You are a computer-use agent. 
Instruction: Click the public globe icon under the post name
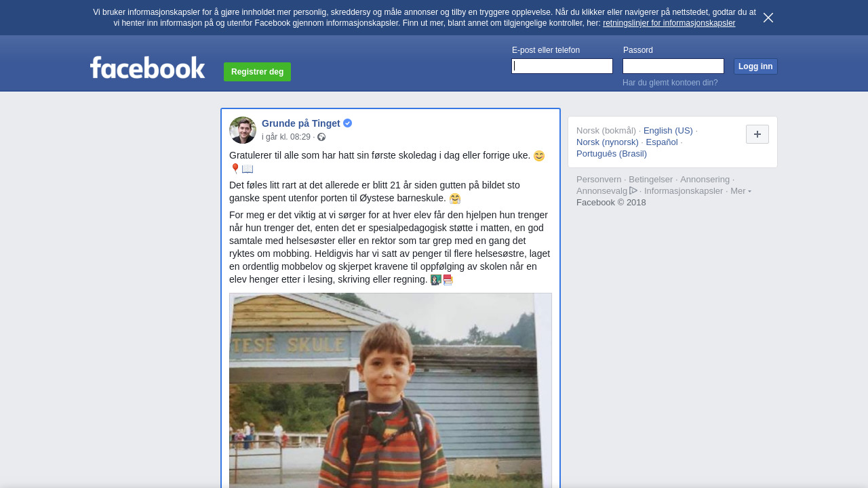321,137
